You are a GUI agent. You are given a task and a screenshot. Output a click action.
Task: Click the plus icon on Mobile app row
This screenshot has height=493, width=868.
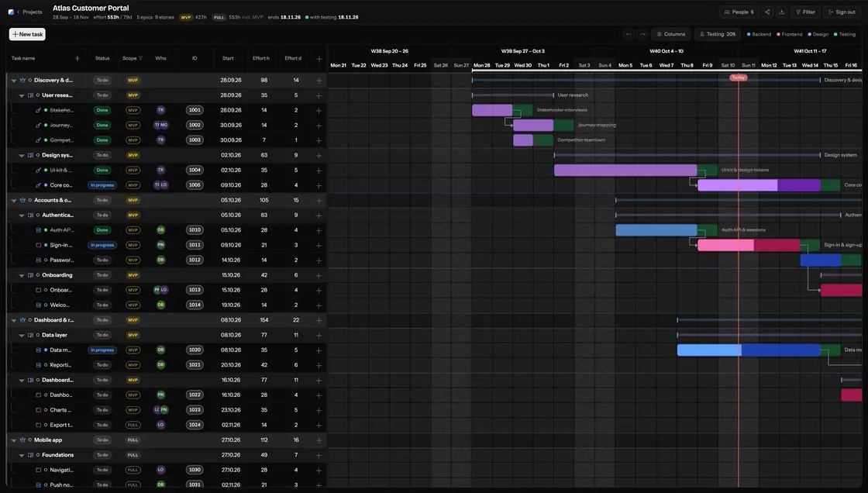[x=319, y=440]
